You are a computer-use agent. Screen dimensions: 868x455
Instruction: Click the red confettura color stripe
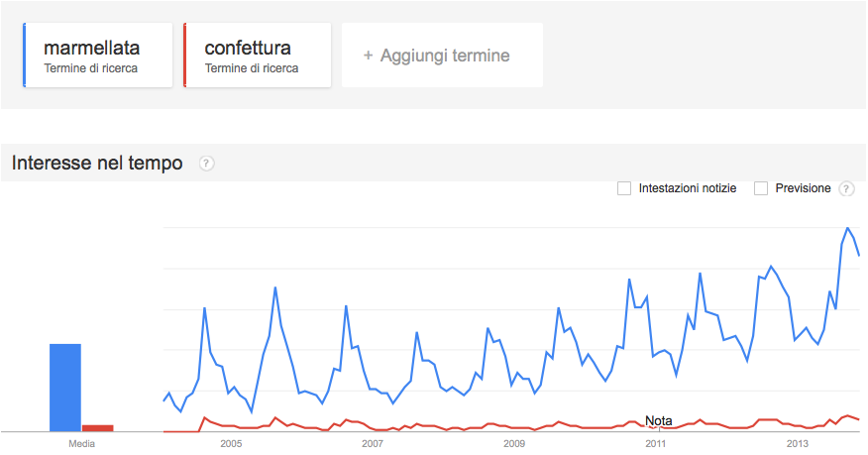[x=185, y=55]
